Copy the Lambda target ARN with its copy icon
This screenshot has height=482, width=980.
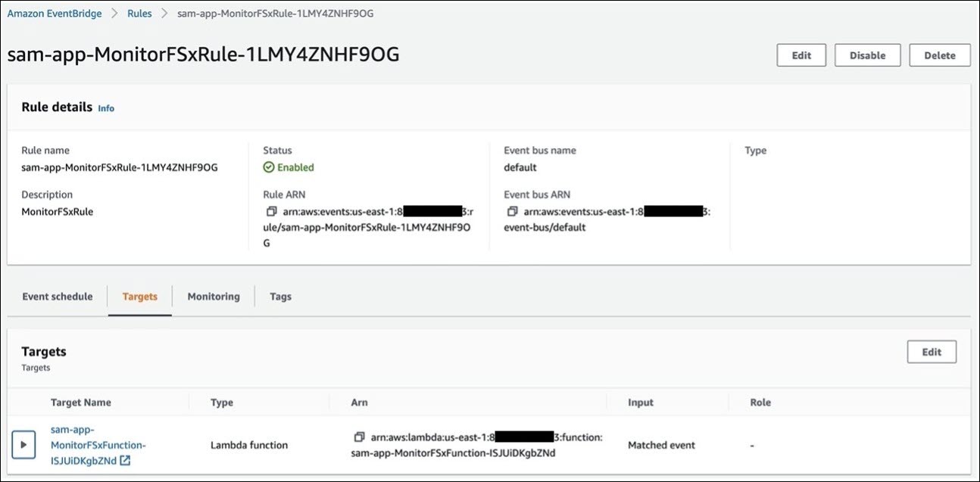[x=359, y=437]
